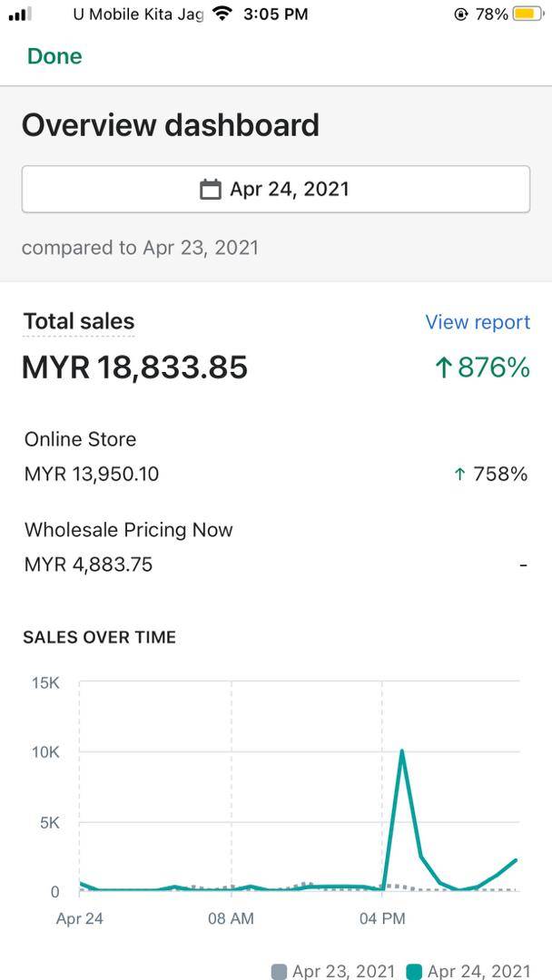Tap the calendar icon in date picker
552x980 pixels.
pyautogui.click(x=211, y=189)
